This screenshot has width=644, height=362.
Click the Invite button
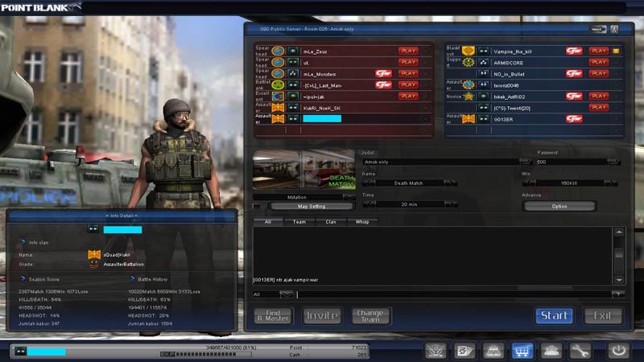[x=322, y=315]
